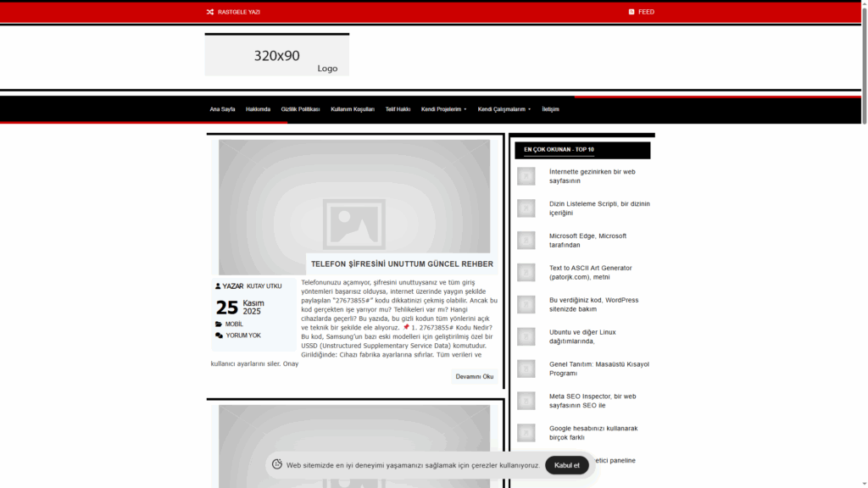The height and width of the screenshot is (488, 868).
Task: Click the Devamını Oku button
Action: (x=474, y=376)
